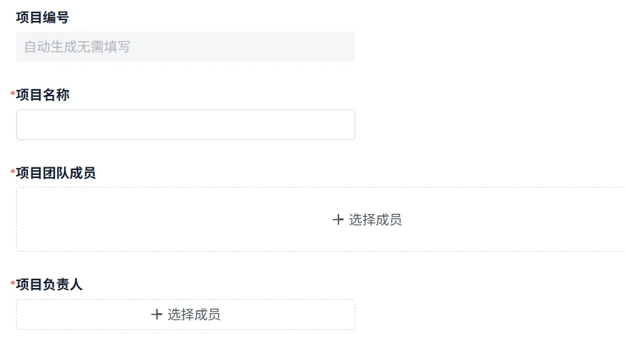This screenshot has width=626, height=364.
Task: Focus the 项目名称 text input
Action: click(185, 125)
